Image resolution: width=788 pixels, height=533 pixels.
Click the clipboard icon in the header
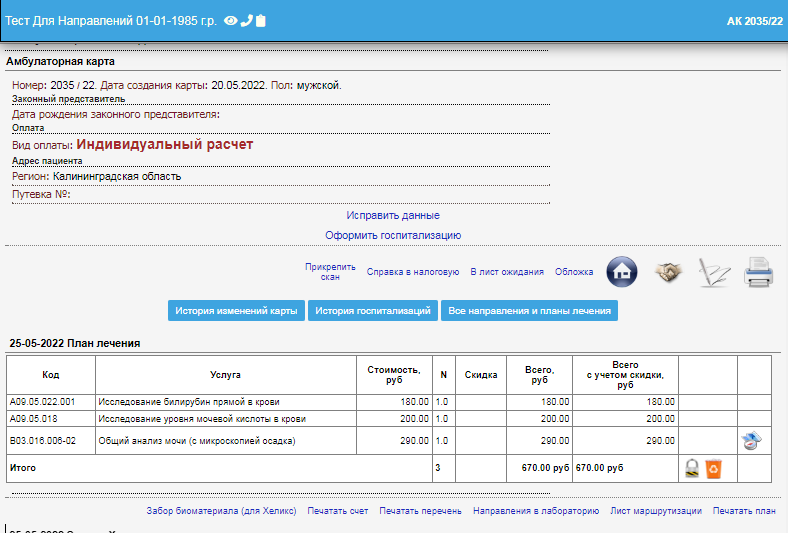point(261,21)
